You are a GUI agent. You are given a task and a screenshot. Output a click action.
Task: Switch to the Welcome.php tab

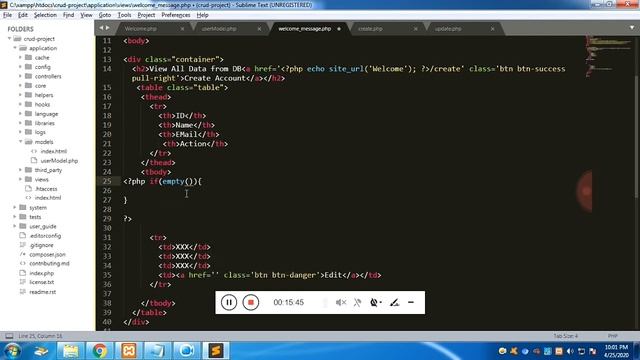[140, 29]
